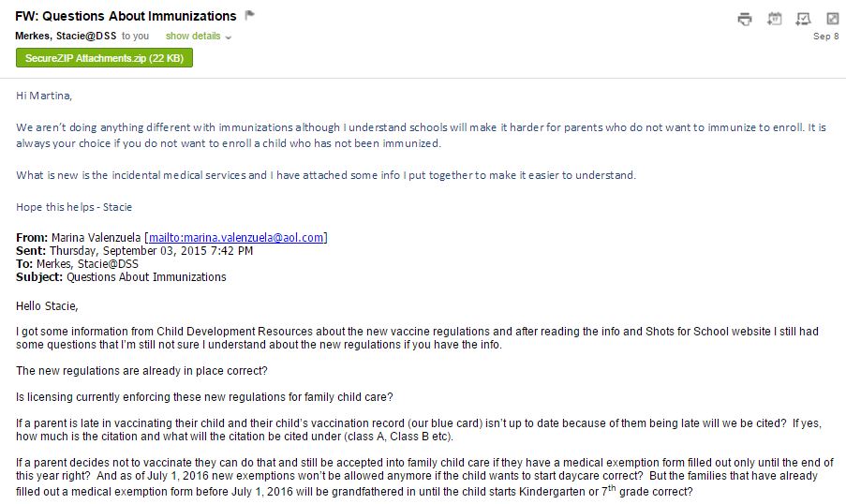This screenshot has width=846, height=504.
Task: Click the 'to you' recipient text
Action: [x=135, y=37]
